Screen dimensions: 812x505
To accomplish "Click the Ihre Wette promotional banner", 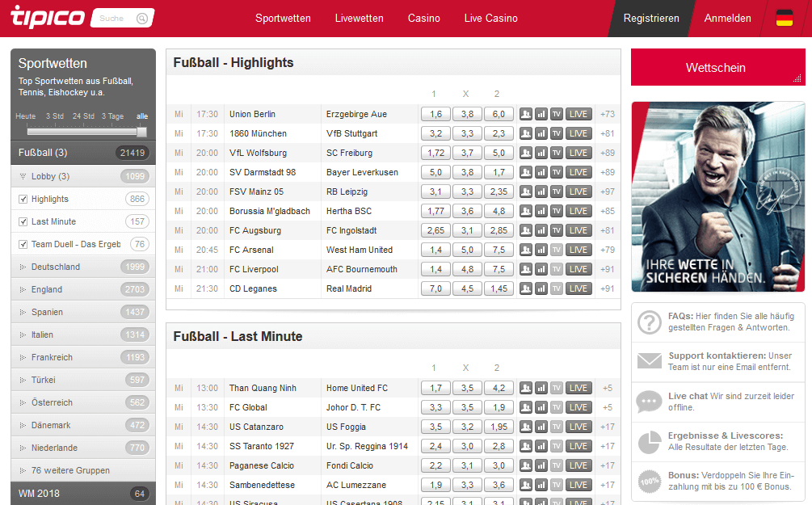I will (717, 196).
